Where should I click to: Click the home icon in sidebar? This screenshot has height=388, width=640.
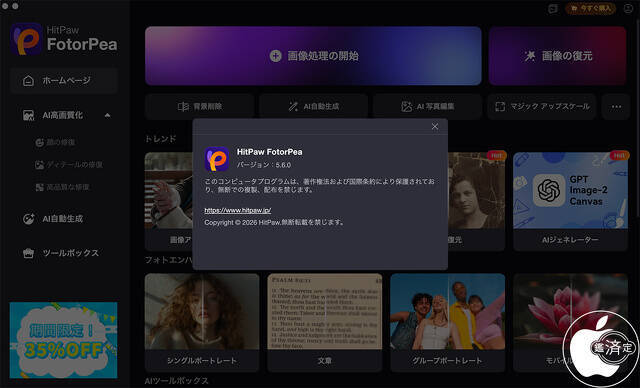28,80
